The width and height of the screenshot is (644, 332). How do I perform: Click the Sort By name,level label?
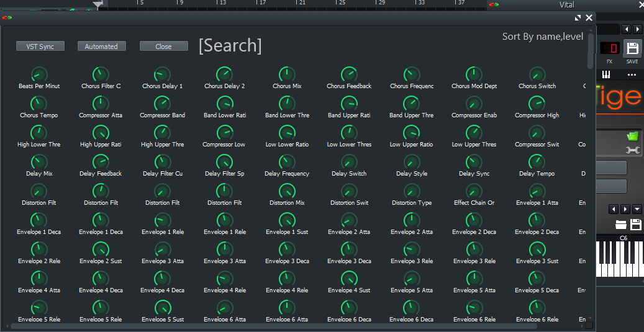[x=542, y=37]
